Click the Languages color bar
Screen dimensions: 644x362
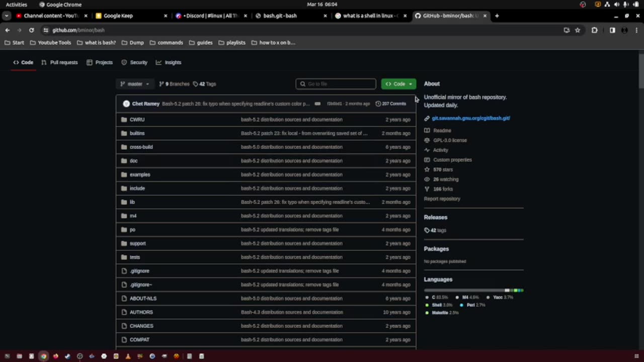(473, 291)
